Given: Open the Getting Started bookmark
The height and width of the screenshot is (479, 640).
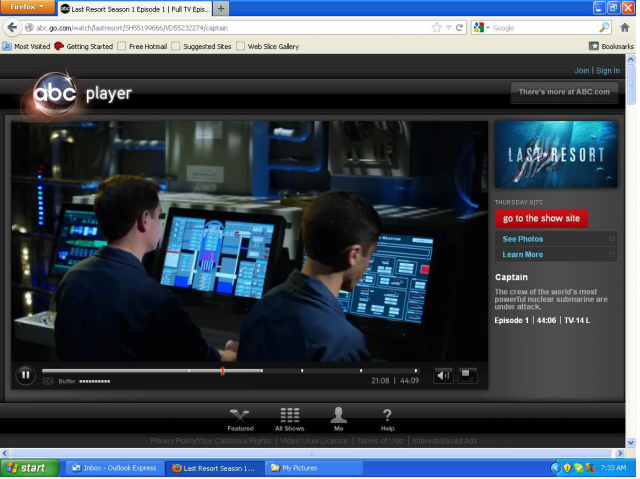Looking at the screenshot, I should [x=84, y=47].
